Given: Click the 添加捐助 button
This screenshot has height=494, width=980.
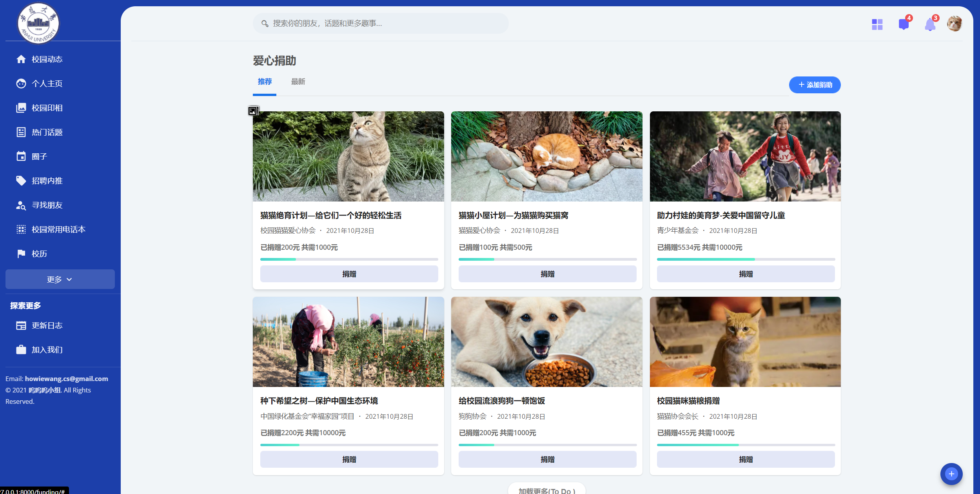Looking at the screenshot, I should click(815, 85).
